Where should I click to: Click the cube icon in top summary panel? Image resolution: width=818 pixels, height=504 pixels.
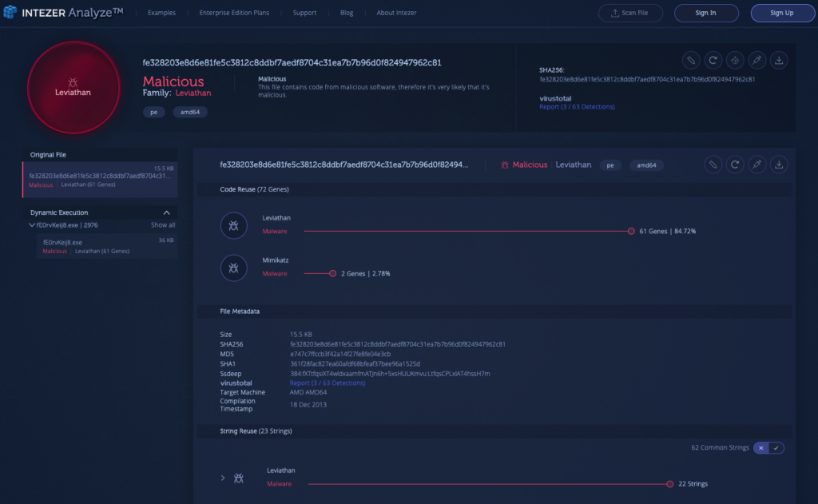(736, 60)
